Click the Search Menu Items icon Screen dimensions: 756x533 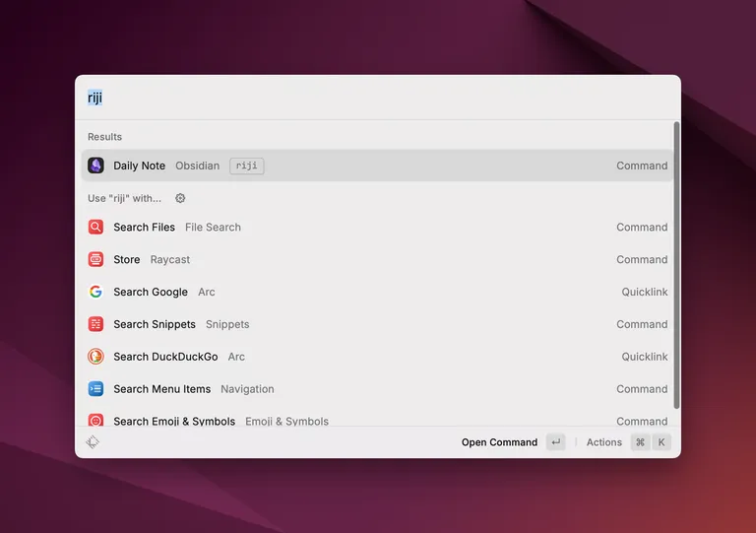point(95,389)
